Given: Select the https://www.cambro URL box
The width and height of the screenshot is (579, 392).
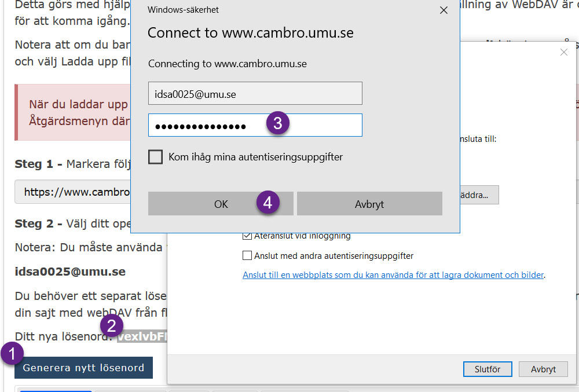Looking at the screenshot, I should [x=73, y=192].
